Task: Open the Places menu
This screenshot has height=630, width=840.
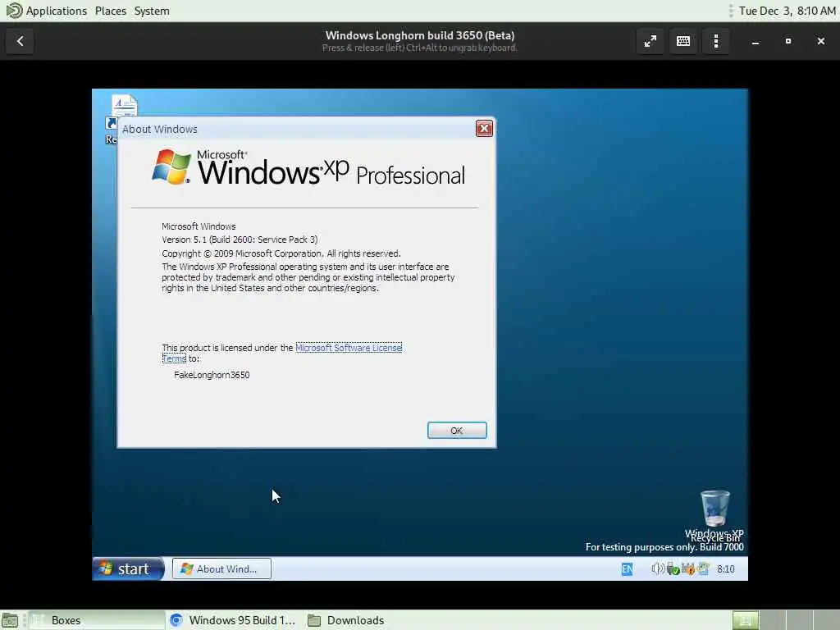Action: click(x=111, y=11)
